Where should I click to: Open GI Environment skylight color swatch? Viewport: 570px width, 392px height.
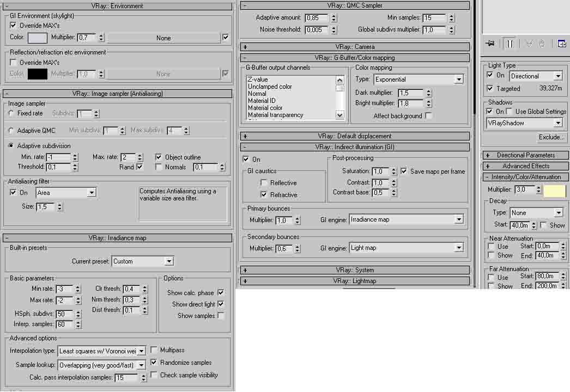point(38,38)
